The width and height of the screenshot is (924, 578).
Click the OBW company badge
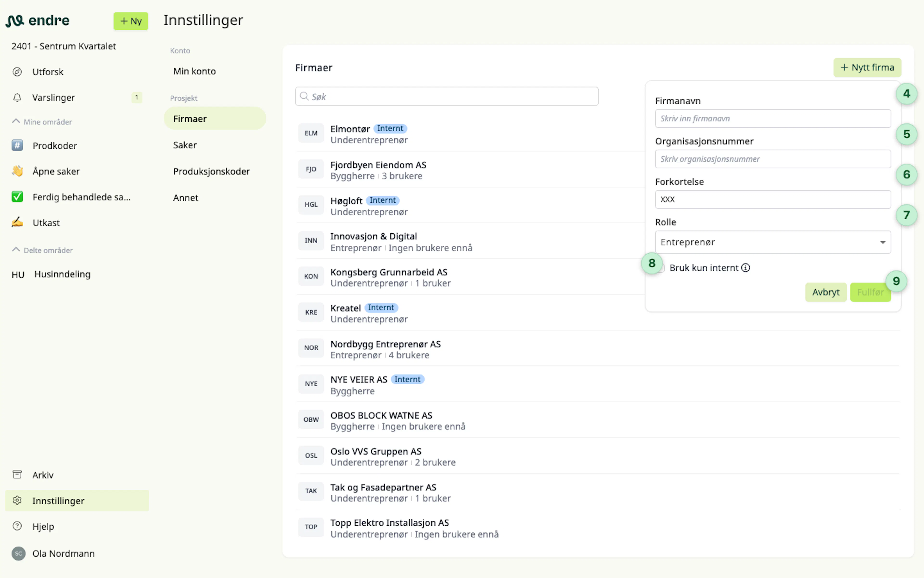pos(311,420)
